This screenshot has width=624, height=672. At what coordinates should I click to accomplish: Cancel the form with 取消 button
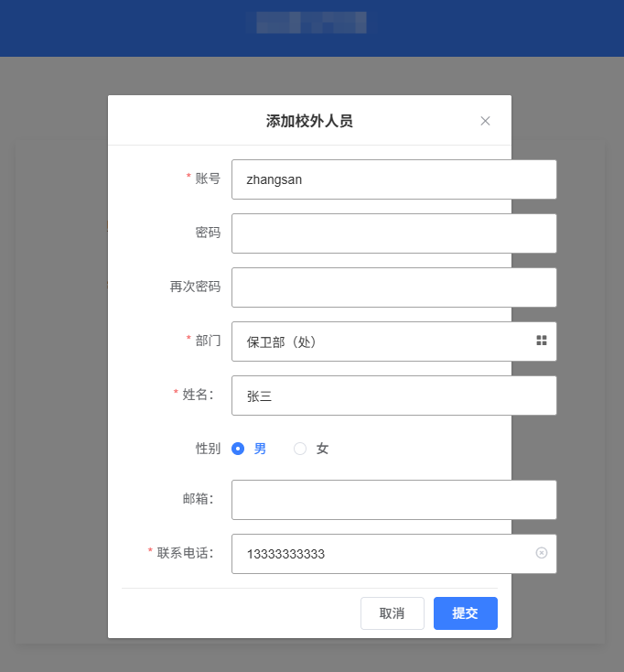click(x=393, y=613)
